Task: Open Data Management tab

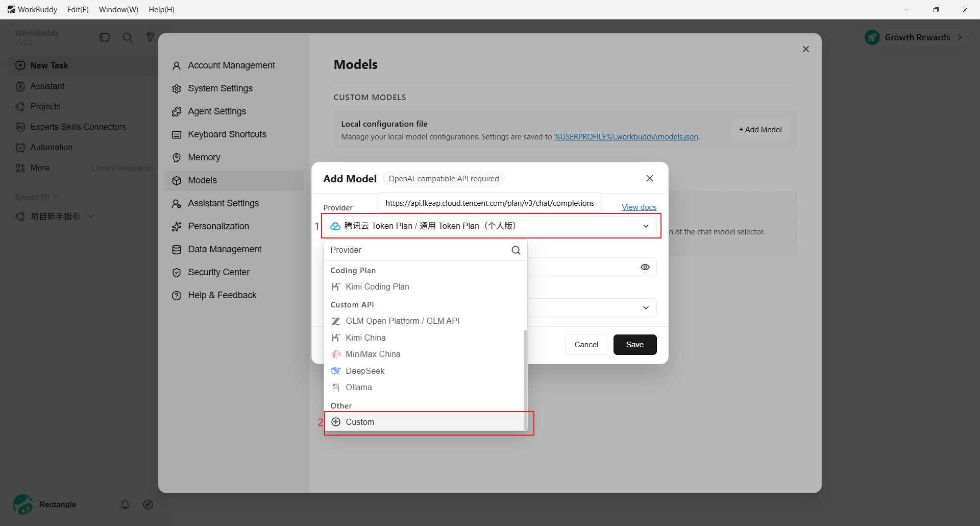Action: [234, 249]
